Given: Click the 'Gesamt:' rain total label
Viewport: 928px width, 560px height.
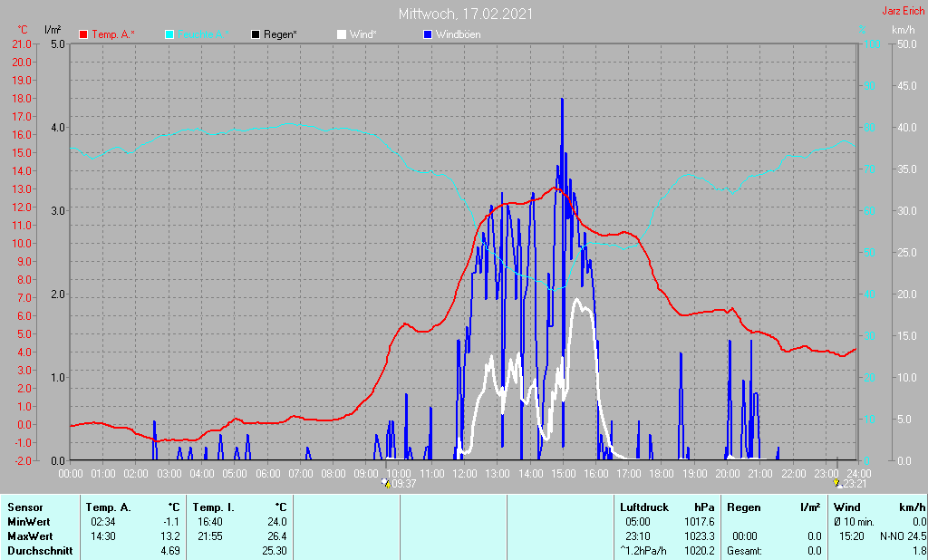Looking at the screenshot, I should click(747, 551).
